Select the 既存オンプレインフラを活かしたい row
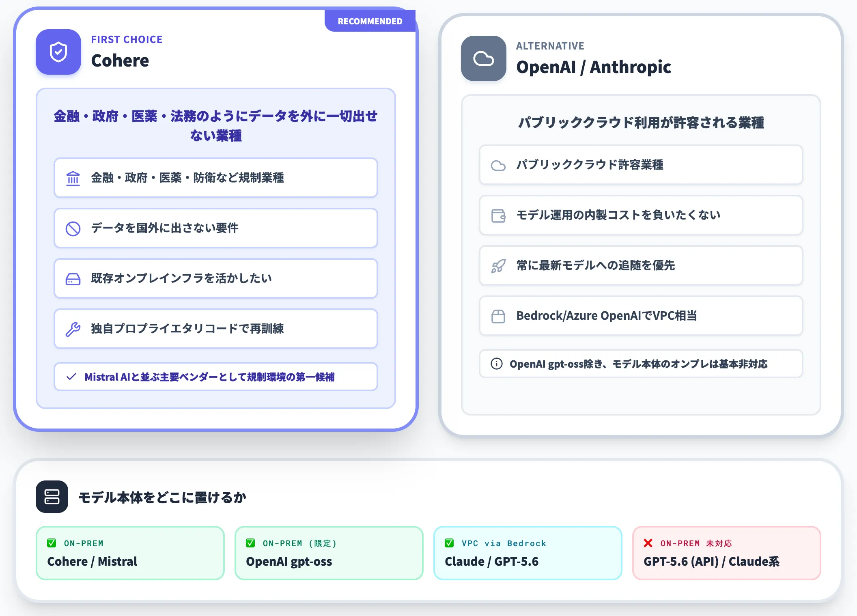The image size is (857, 616). pos(216,278)
